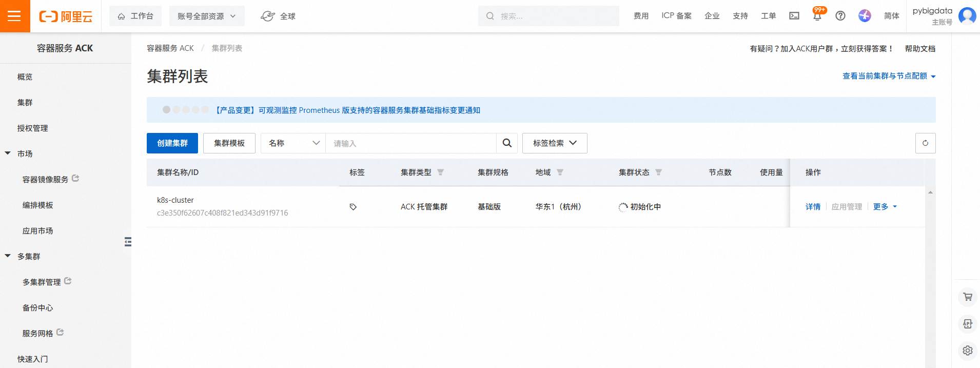The height and width of the screenshot is (368, 980).
Task: Collapse the 多集群 sidebar section
Action: [x=8, y=256]
